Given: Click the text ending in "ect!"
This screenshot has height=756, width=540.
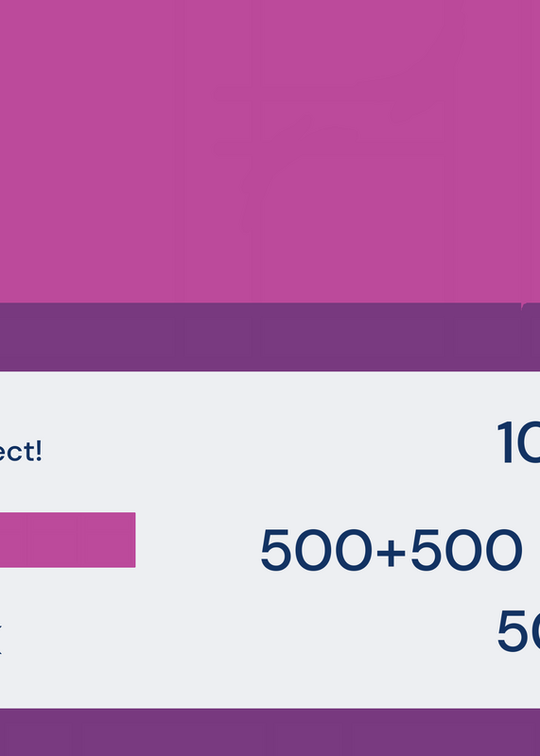Looking at the screenshot, I should coord(21,452).
